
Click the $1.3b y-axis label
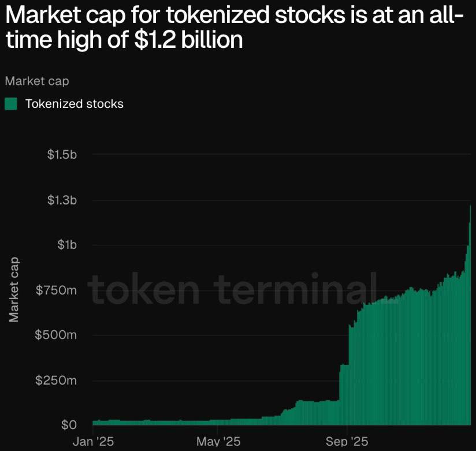(62, 200)
